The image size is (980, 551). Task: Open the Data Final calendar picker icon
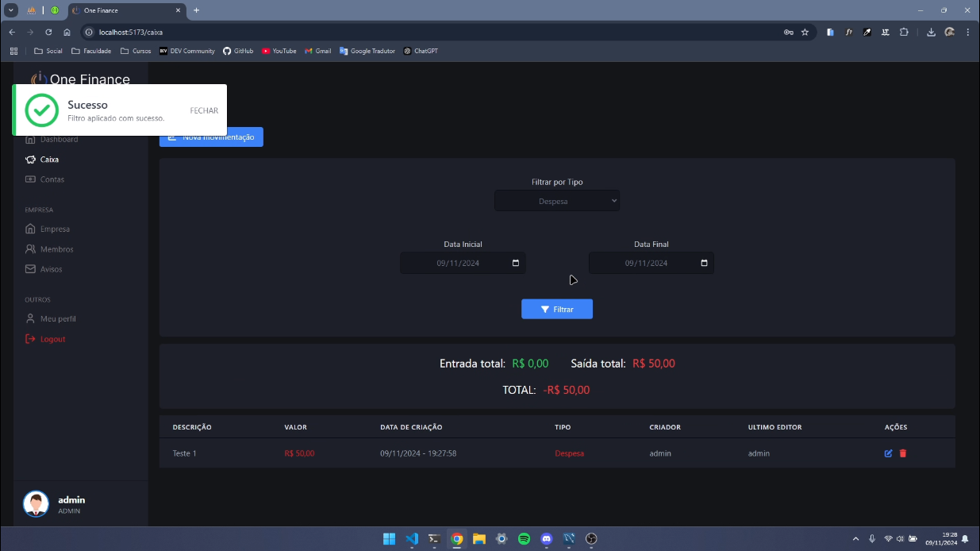coord(704,263)
